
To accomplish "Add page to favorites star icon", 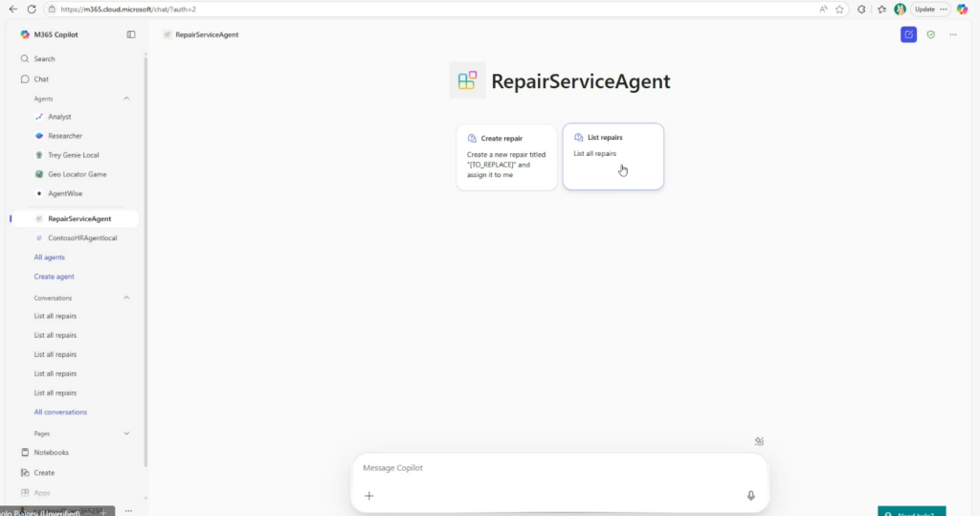I will (839, 10).
